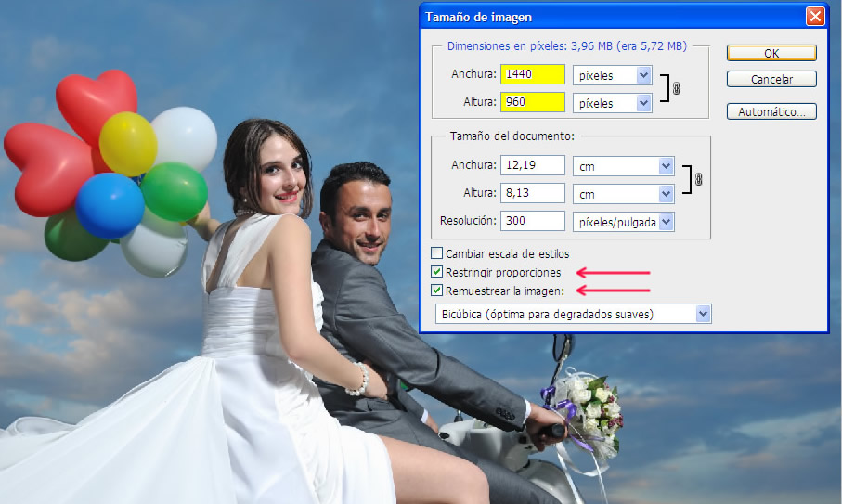This screenshot has height=504, width=842.
Task: Click the pixel Anchura field showing 1440
Action: coord(532,75)
